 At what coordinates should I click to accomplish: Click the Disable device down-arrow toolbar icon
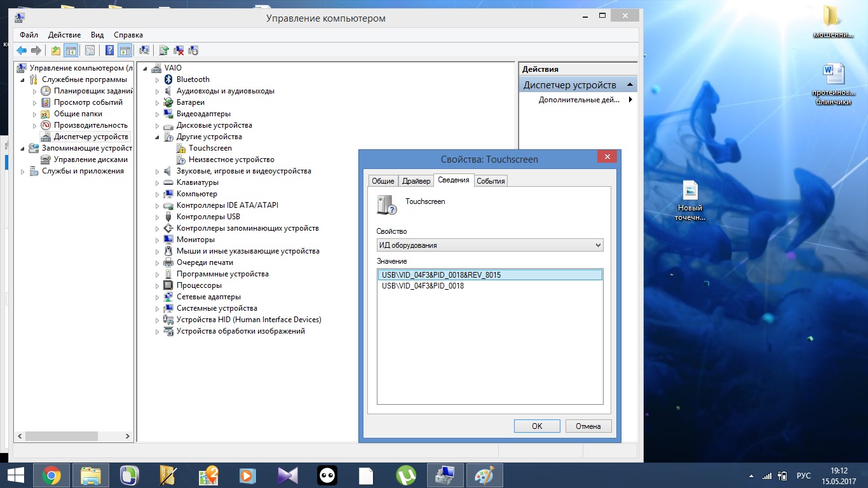coord(194,50)
